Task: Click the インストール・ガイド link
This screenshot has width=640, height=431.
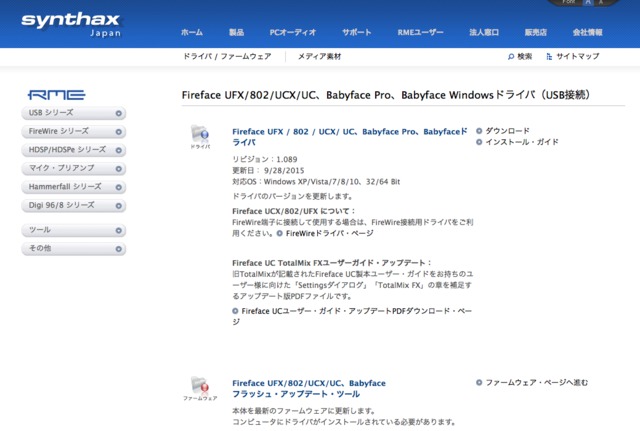Action: click(522, 142)
